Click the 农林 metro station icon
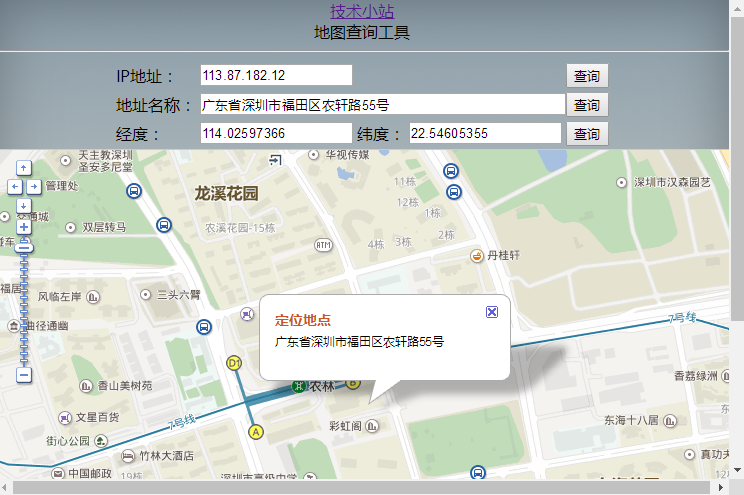 [x=299, y=386]
